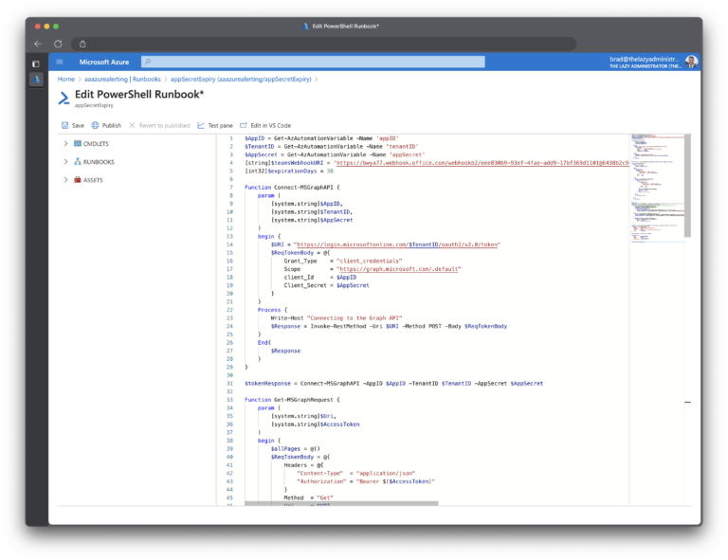The width and height of the screenshot is (728, 560).
Task: Open the Test pane
Action: click(x=215, y=126)
